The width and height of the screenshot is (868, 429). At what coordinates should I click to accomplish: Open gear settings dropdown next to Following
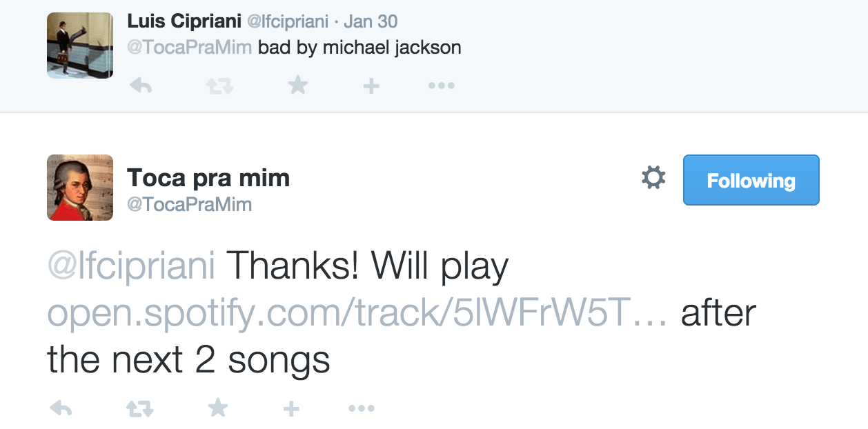[653, 179]
